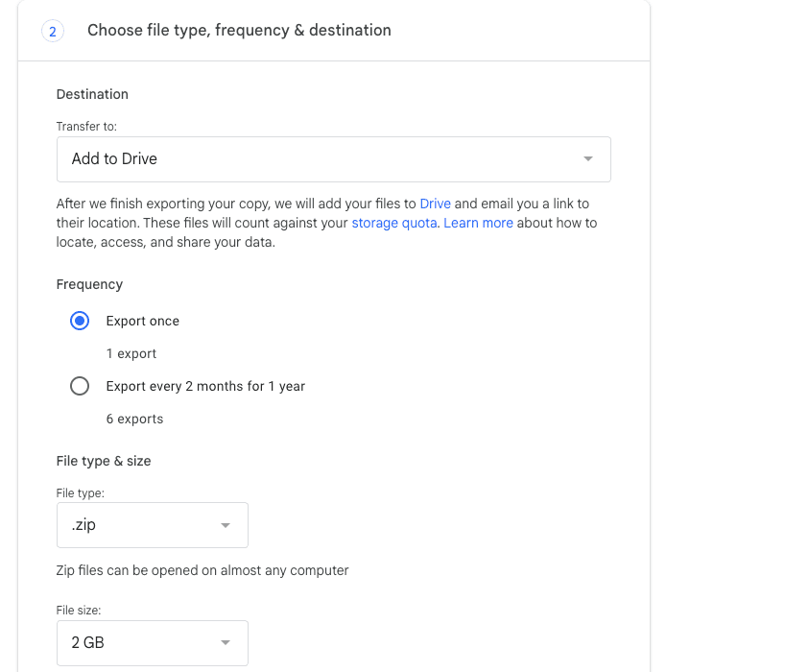
Task: Open the File type dropdown showing .zip
Action: (x=153, y=525)
